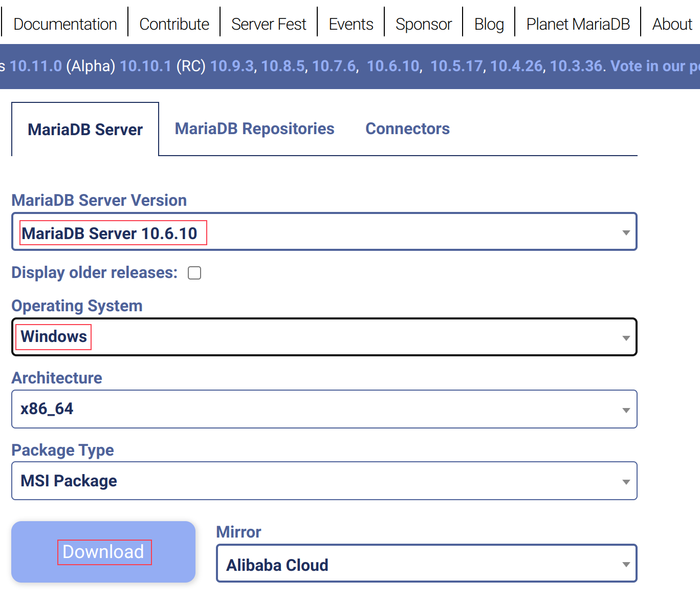Open the 10.6.10 banner release link
700x600 pixels.
point(393,66)
